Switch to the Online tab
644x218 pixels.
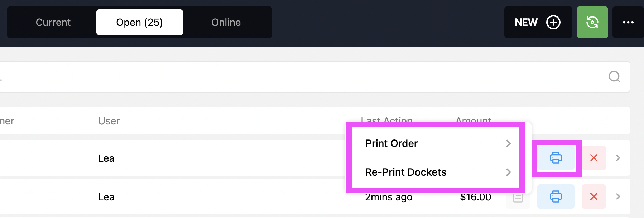coord(226,22)
